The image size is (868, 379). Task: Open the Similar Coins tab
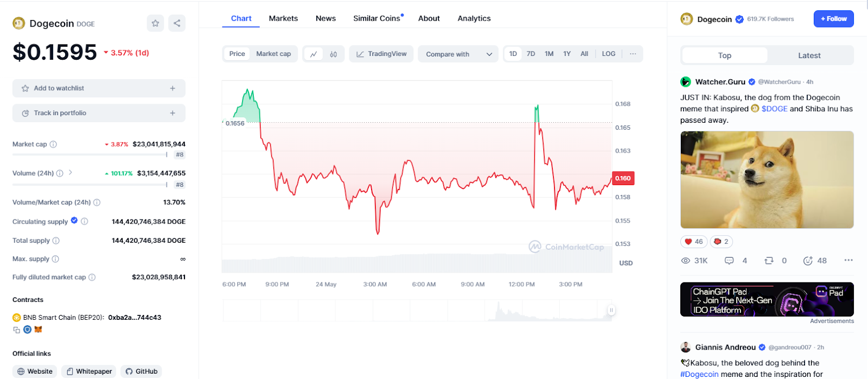pos(377,18)
